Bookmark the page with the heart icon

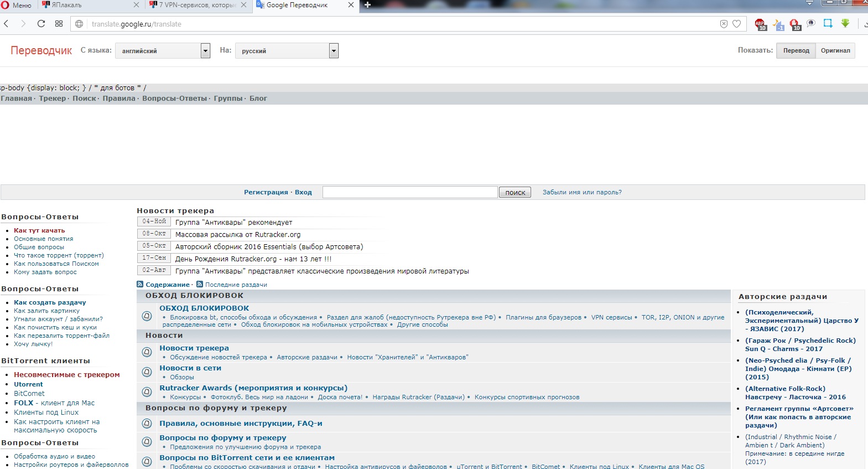736,24
